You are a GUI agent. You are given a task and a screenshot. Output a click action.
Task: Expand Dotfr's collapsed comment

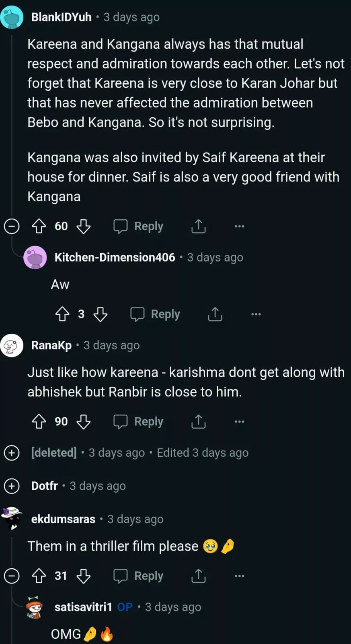[12, 486]
